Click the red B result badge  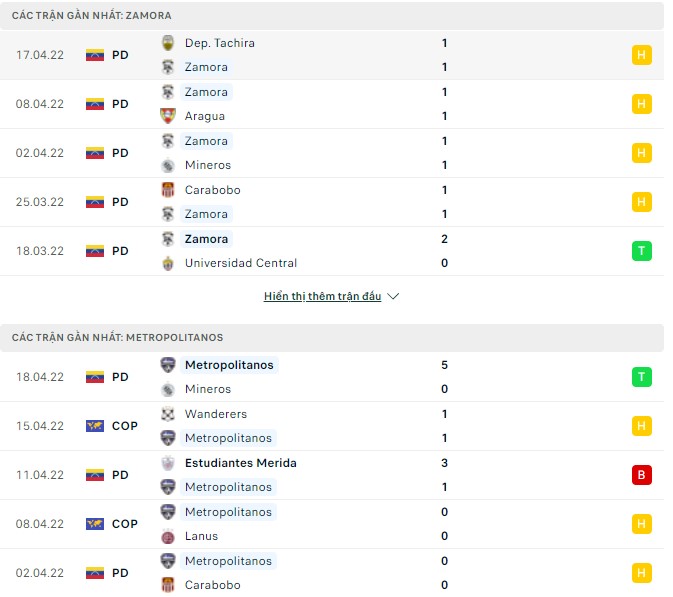click(641, 475)
